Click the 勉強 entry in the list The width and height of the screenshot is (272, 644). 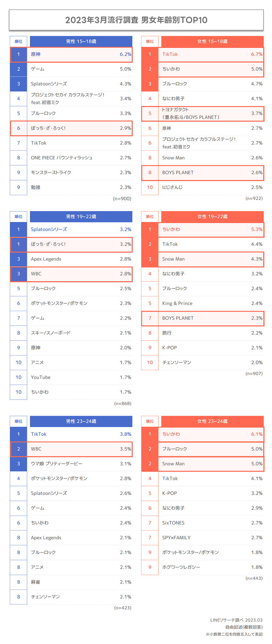[36, 188]
